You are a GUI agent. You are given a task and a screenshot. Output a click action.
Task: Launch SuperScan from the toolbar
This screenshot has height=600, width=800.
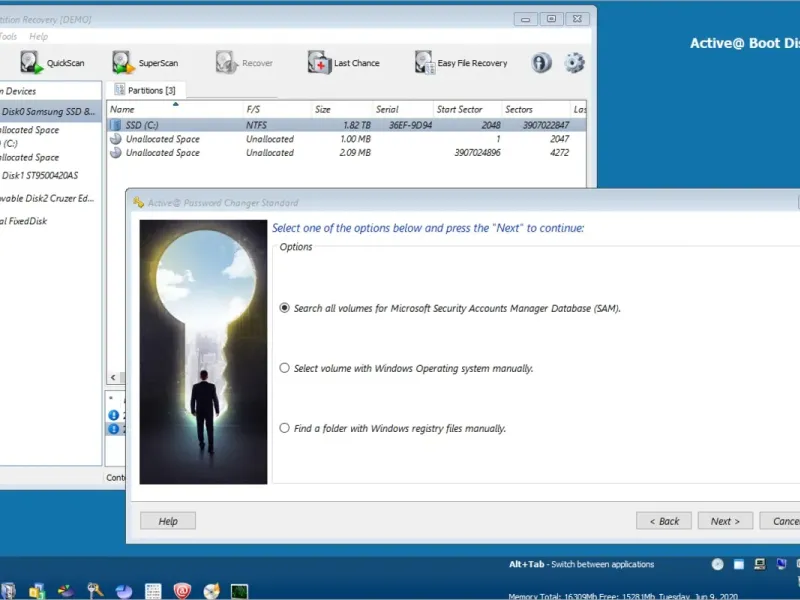[145, 63]
